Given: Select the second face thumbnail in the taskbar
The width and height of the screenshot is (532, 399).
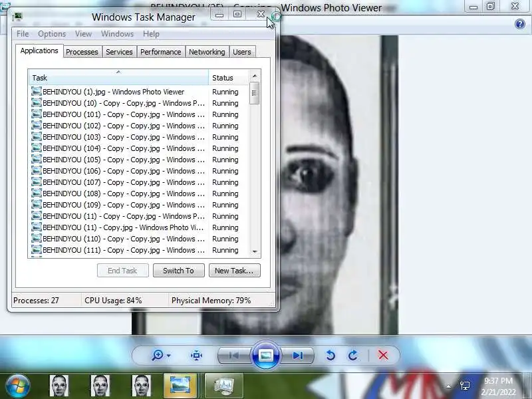Looking at the screenshot, I should coord(100,386).
